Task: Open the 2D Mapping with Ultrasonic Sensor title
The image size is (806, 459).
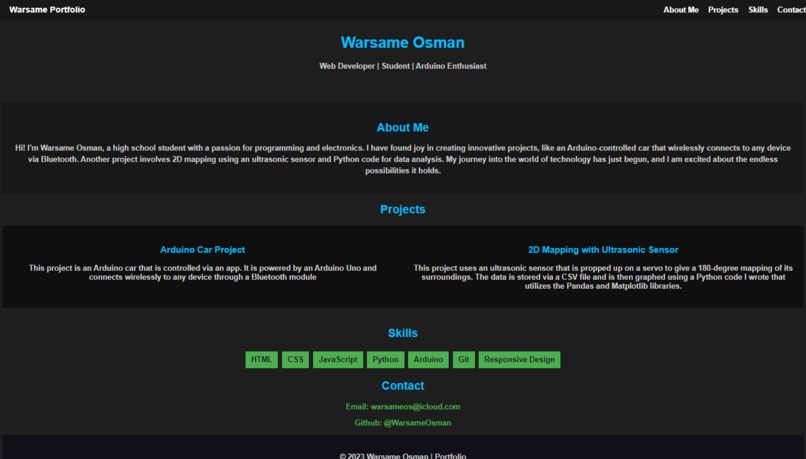Action: tap(603, 250)
